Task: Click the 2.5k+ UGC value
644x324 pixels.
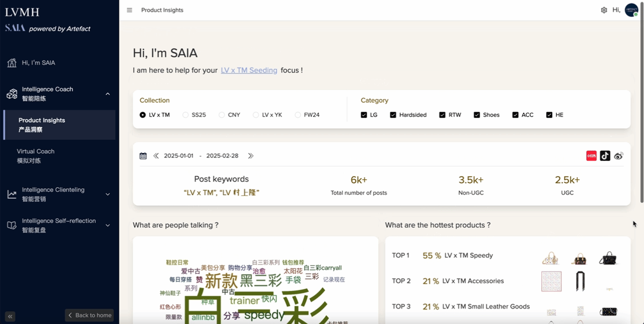Action: [568, 180]
